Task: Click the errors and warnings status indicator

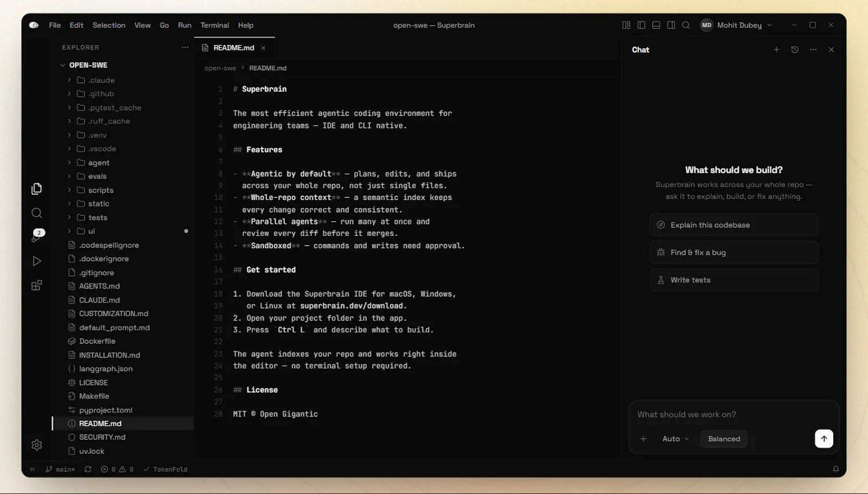Action: [117, 469]
